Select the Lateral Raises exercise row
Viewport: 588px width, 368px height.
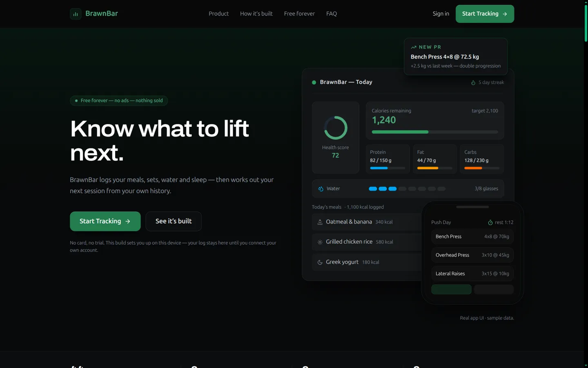[x=472, y=274]
